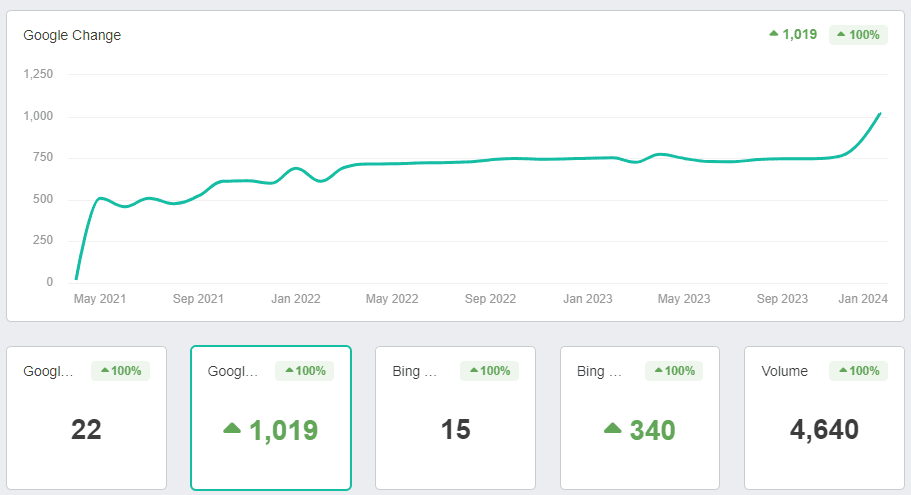Click the up arrow beside 1,019 in chart header
Viewport: 911px width, 495px height.
[x=773, y=34]
